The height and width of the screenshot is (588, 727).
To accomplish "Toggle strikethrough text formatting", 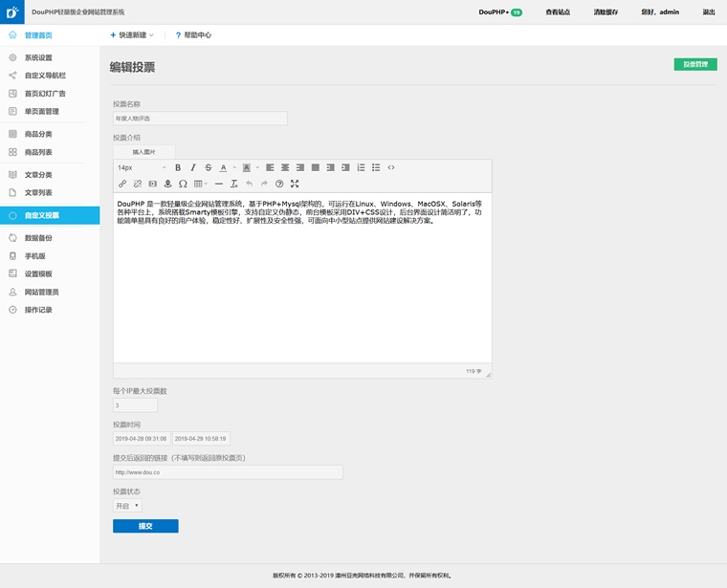I will 209,167.
